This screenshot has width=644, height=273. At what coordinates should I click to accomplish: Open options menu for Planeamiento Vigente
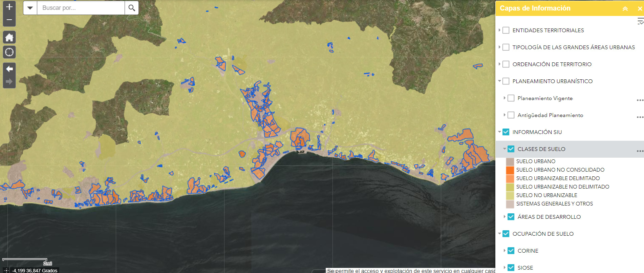639,100
